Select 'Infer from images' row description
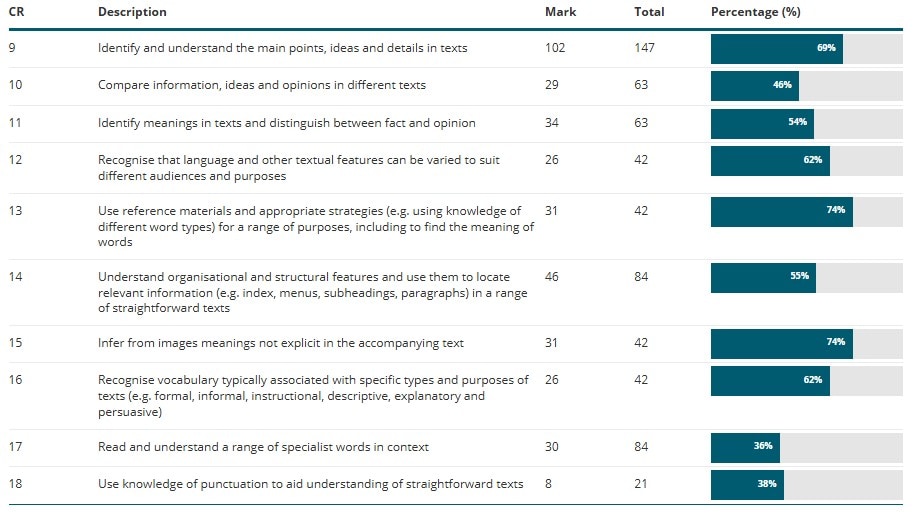The height and width of the screenshot is (517, 916). click(280, 343)
